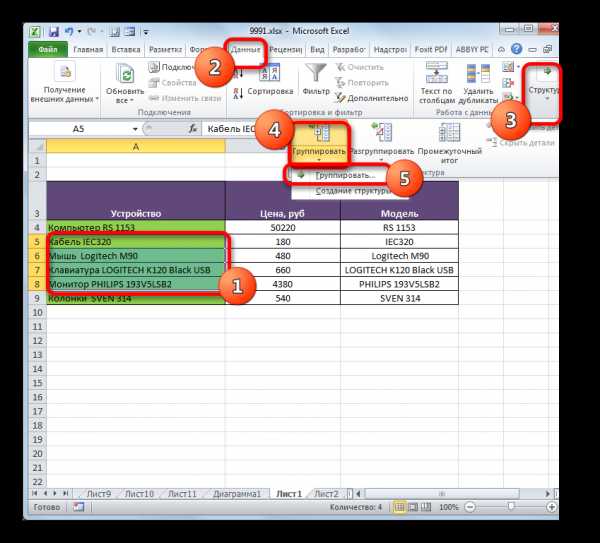Image resolution: width=600 pixels, height=543 pixels.
Task: Switch to sheet Диаграмма1
Action: point(236,494)
